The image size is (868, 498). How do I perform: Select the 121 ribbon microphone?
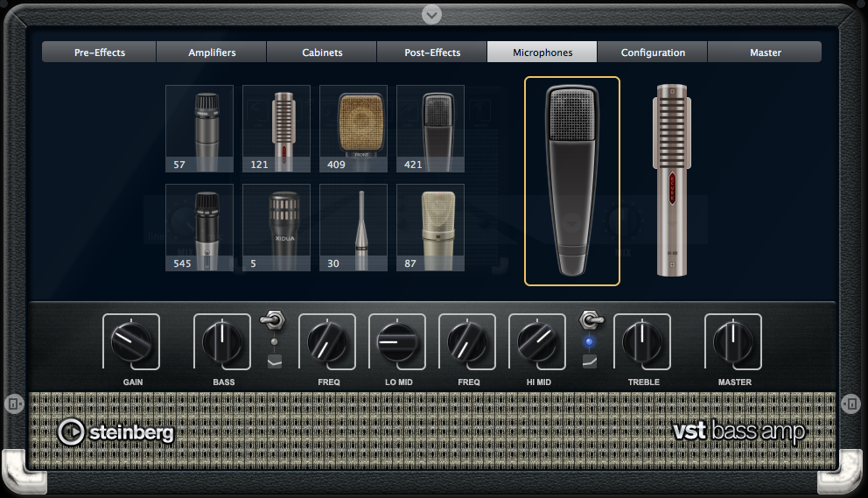pyautogui.click(x=276, y=129)
